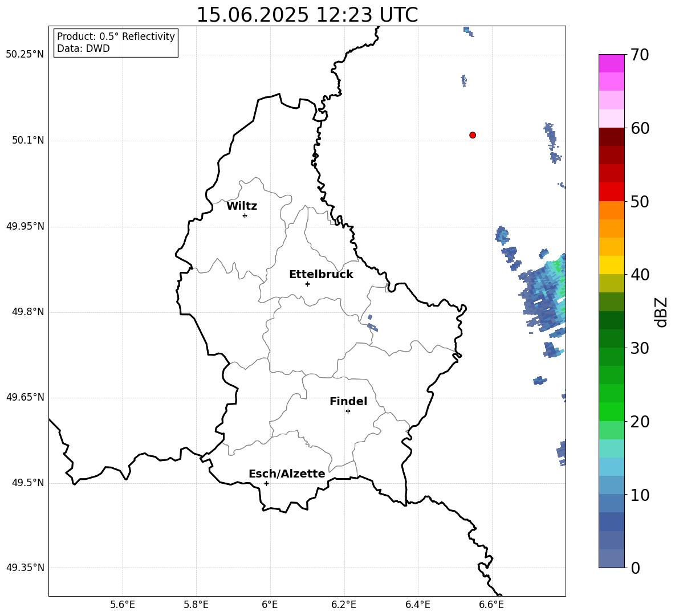Click the Wiltz label
This screenshot has width=675, height=616.
coord(242,206)
